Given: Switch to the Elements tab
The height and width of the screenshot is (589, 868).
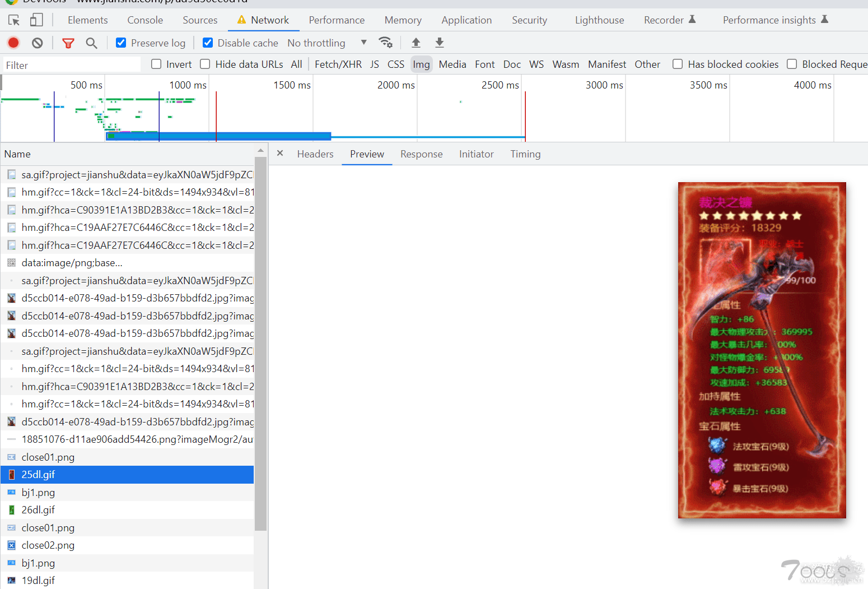Looking at the screenshot, I should [x=88, y=20].
